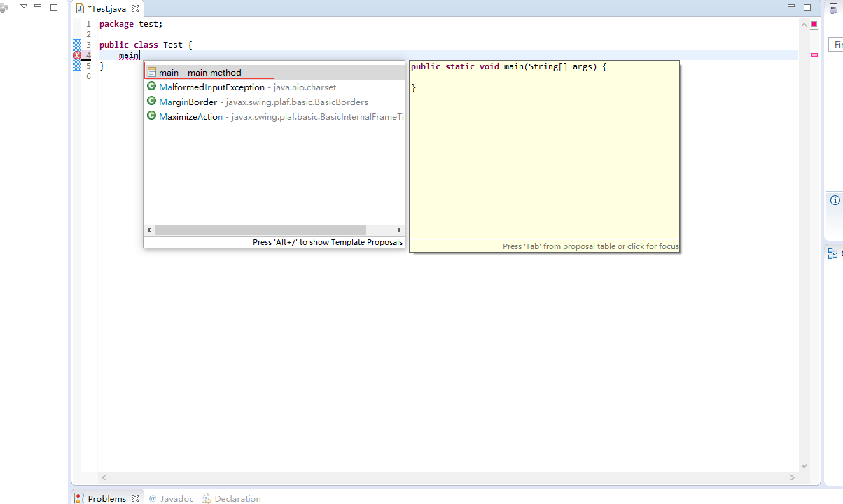Click the proposal list left scroll arrow

pos(149,230)
